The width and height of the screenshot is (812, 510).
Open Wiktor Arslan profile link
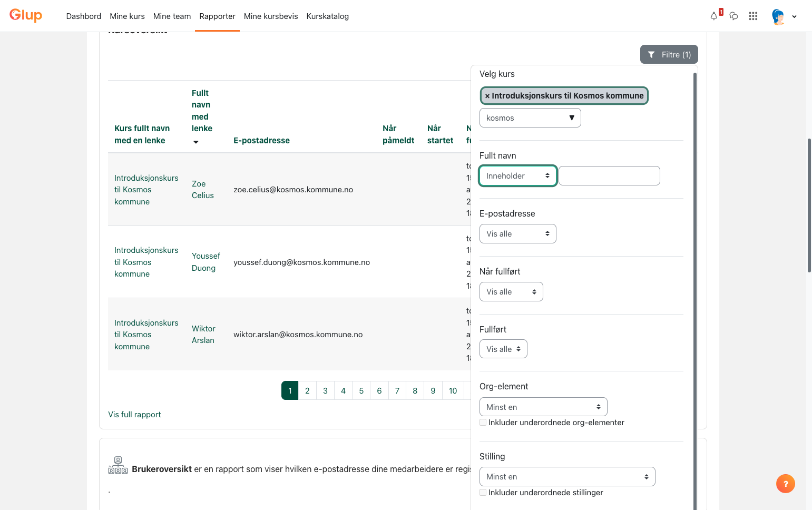tap(203, 335)
